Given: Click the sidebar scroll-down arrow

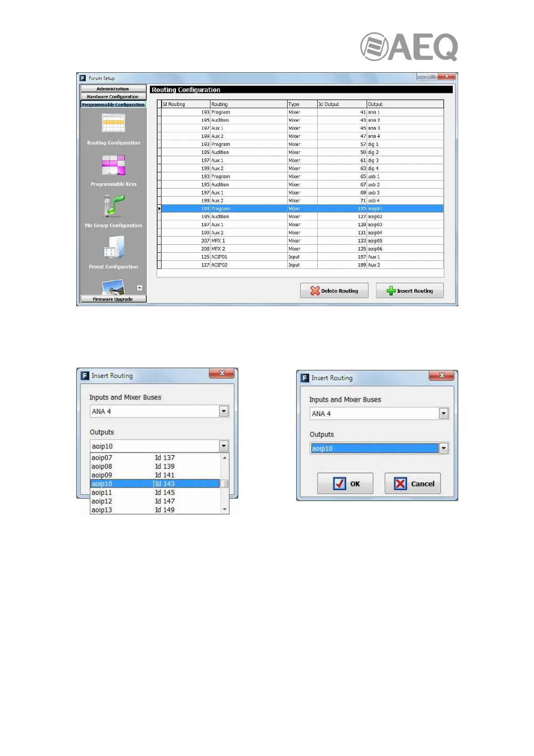Looking at the screenshot, I should coord(140,288).
